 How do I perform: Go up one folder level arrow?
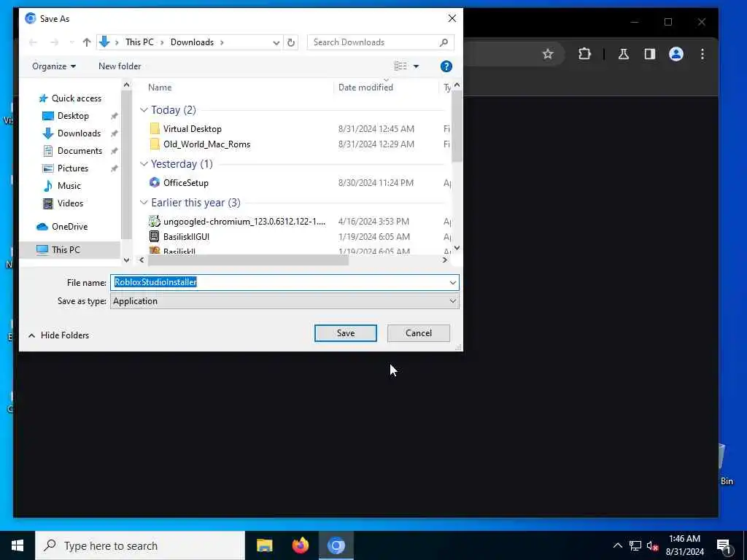tap(87, 42)
